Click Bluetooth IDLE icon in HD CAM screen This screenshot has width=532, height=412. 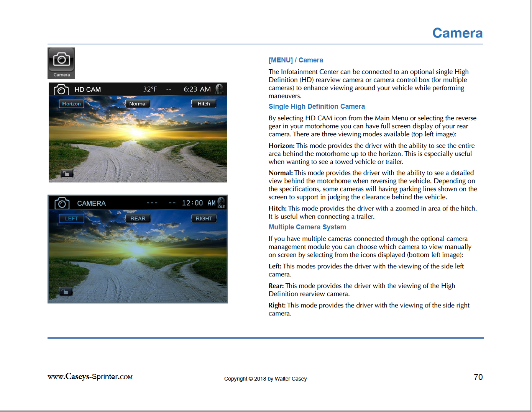pyautogui.click(x=219, y=89)
